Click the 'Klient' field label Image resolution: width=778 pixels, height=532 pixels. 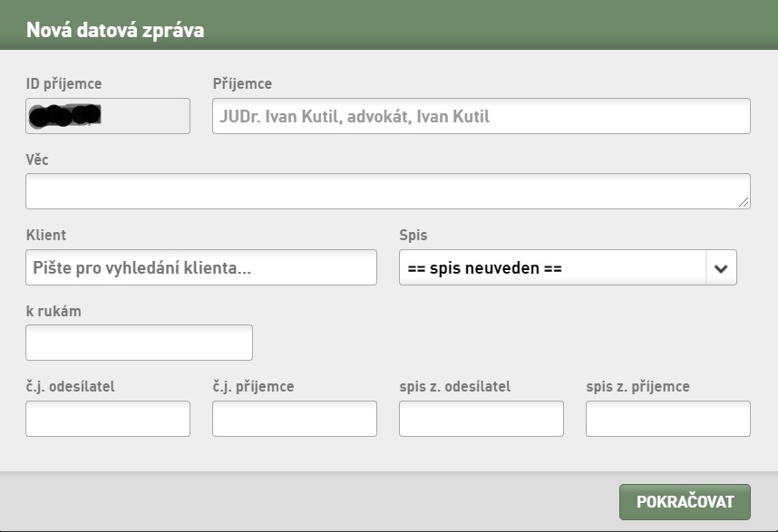point(46,235)
